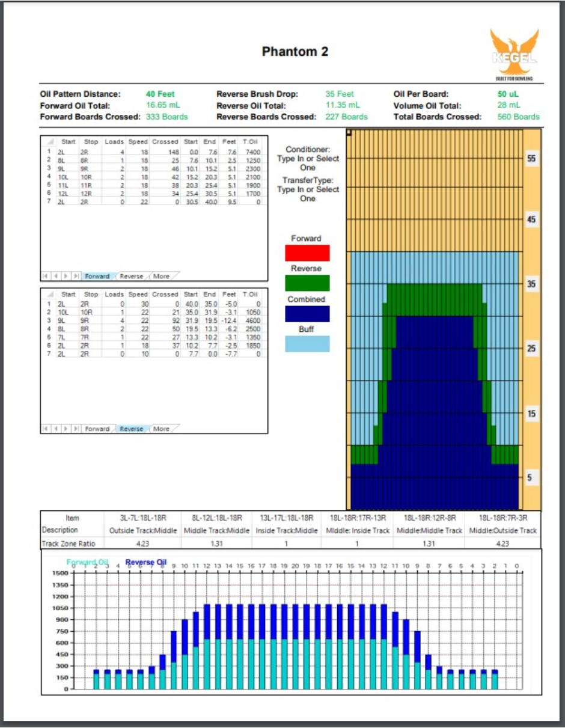Screen dimensions: 565x728
Task: Go to previous sheet in the upper table
Action: coord(56,277)
